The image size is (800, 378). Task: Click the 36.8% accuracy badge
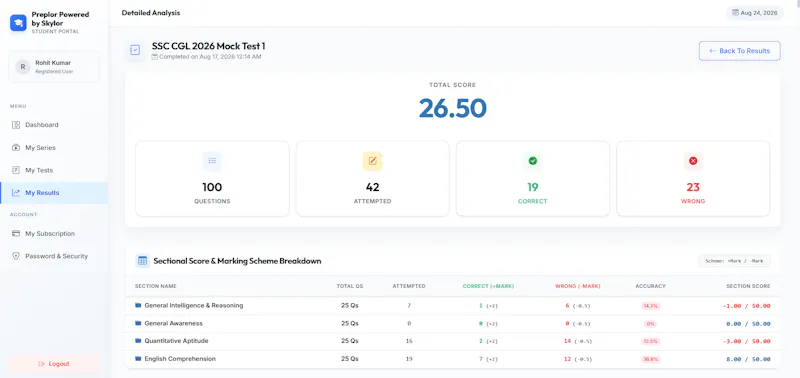tap(651, 359)
